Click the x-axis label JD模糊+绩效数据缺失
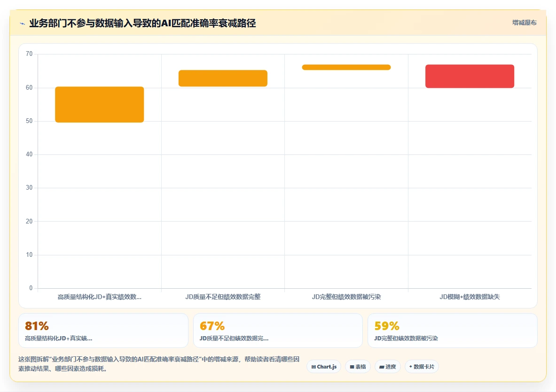 [x=470, y=297]
